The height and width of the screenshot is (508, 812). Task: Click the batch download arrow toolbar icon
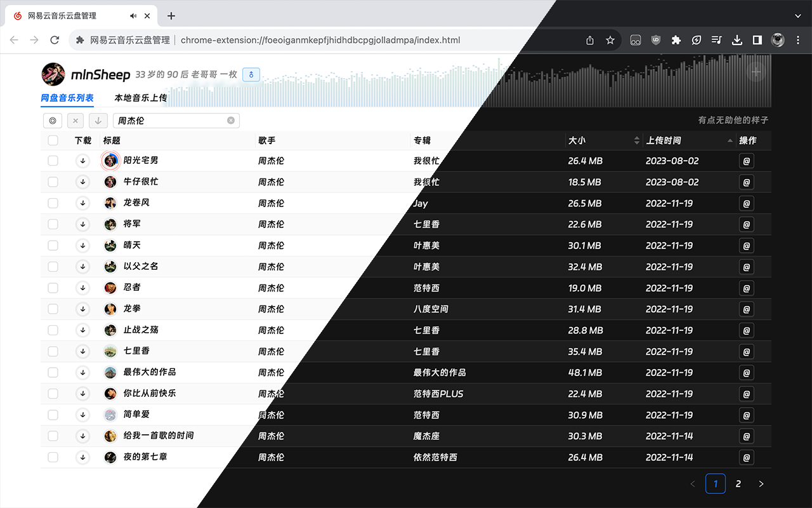pos(98,120)
